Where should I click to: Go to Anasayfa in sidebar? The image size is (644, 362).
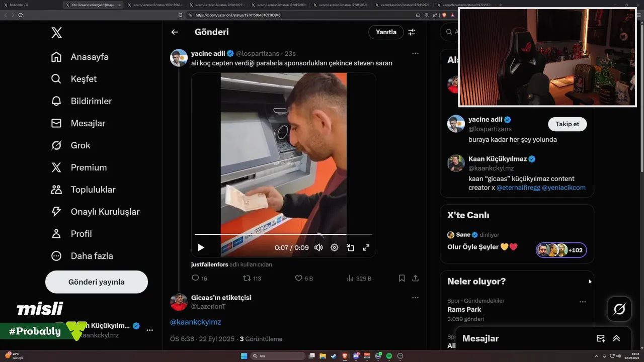(x=79, y=57)
